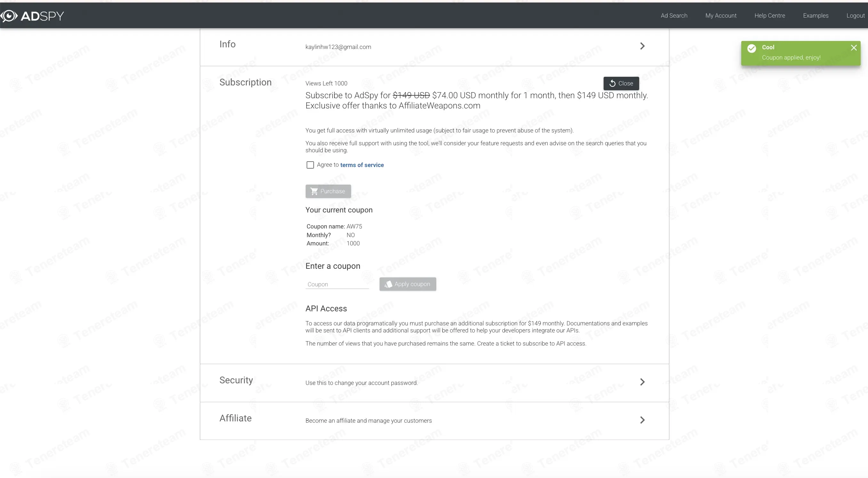Click the green checkmark notification icon

(751, 49)
